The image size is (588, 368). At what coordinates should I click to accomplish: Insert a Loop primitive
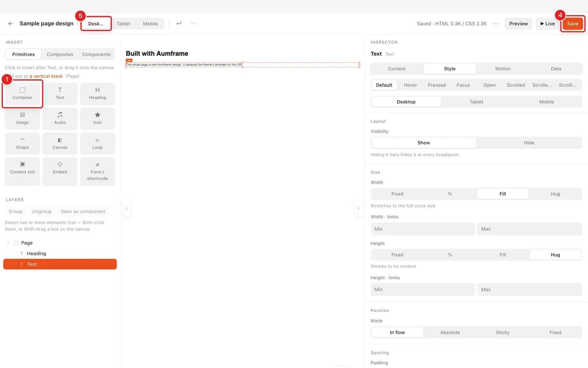click(97, 144)
